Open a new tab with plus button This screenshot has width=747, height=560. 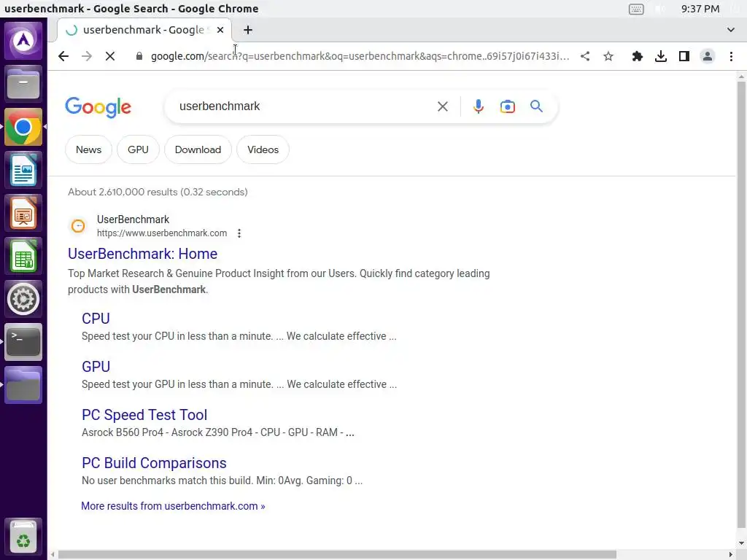click(x=248, y=30)
